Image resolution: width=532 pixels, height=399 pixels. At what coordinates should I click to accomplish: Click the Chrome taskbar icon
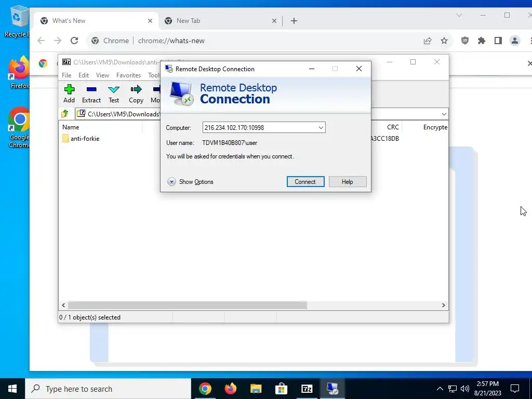tap(205, 389)
